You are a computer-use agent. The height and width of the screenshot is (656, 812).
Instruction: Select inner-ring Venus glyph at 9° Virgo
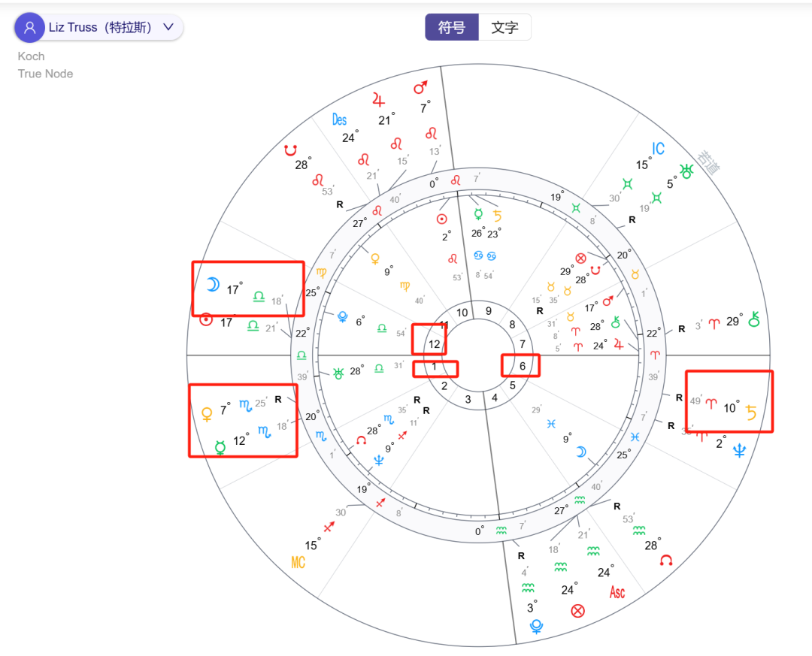[x=375, y=258]
